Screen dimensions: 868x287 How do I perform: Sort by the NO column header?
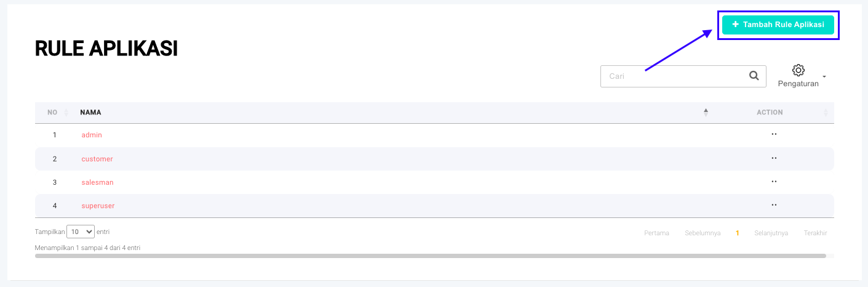point(52,113)
